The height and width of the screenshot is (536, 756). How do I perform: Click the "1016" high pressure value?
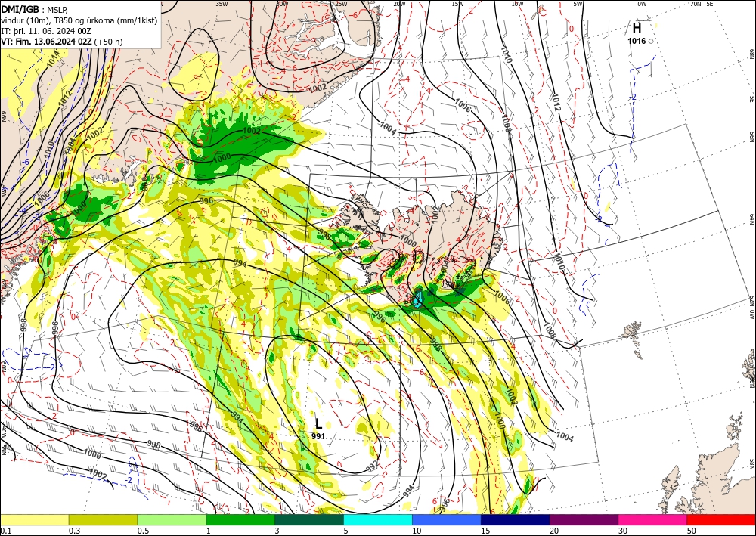click(x=637, y=41)
